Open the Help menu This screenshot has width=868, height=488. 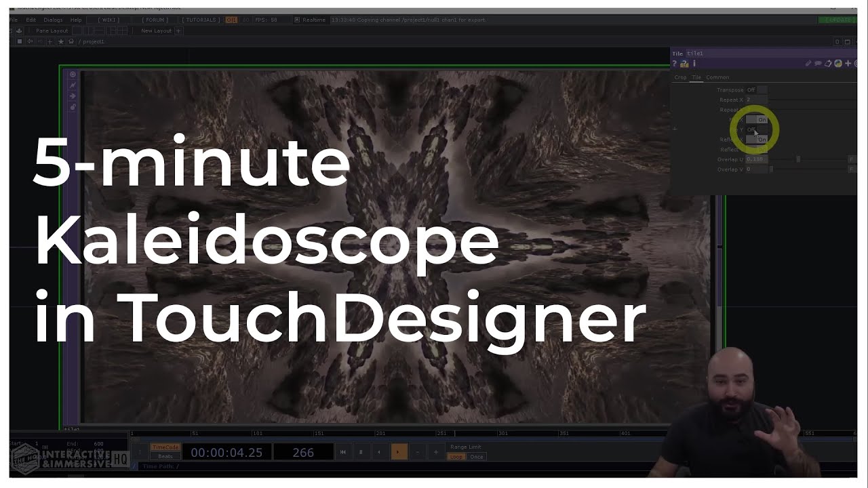pyautogui.click(x=76, y=20)
